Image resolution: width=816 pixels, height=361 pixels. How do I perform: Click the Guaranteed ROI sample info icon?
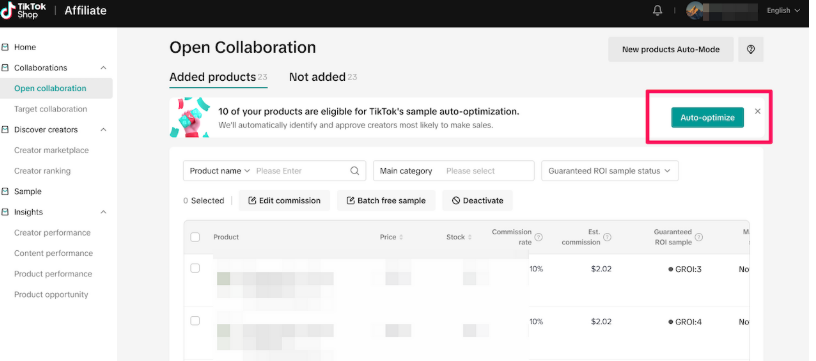699,237
